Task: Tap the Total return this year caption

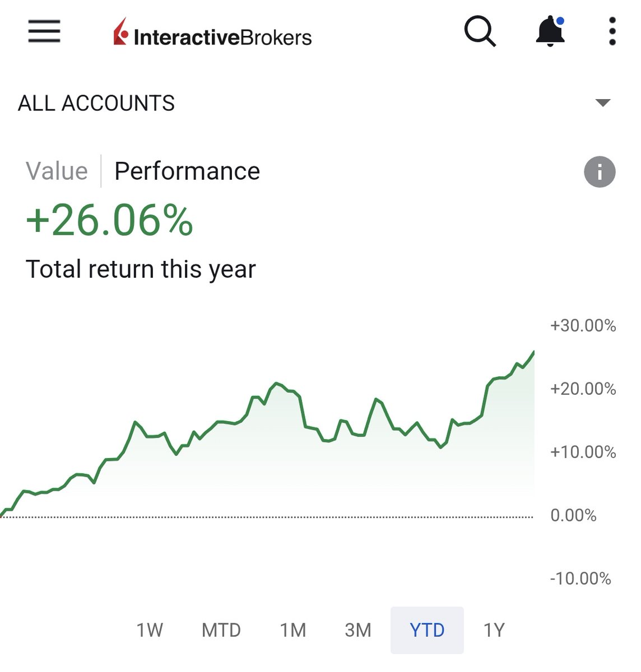Action: click(x=141, y=269)
